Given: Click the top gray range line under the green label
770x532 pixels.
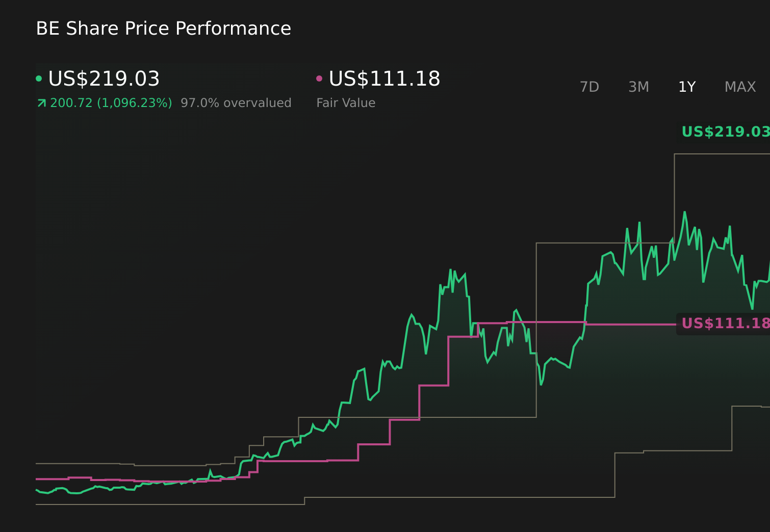Looking at the screenshot, I should tap(722, 154).
